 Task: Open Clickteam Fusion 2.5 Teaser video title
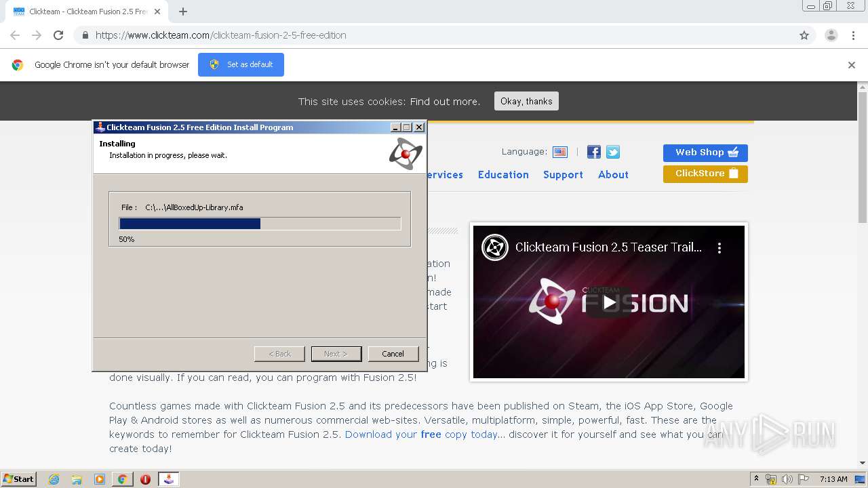(608, 247)
